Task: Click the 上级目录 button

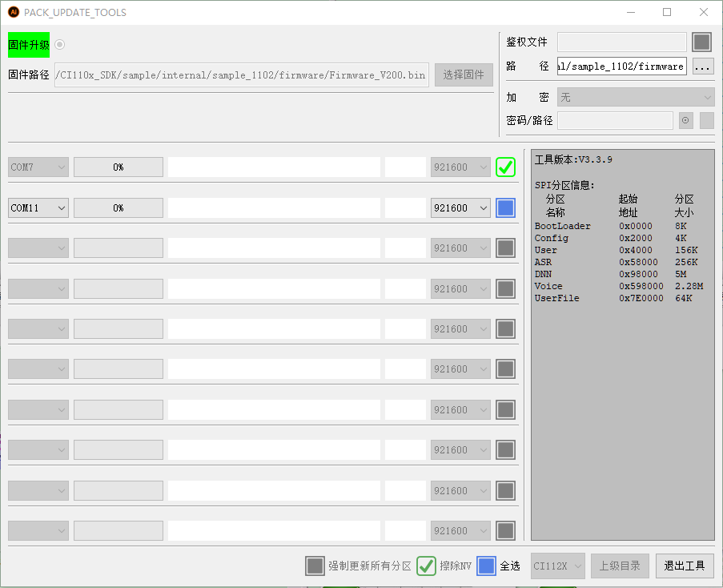Action: tap(620, 566)
